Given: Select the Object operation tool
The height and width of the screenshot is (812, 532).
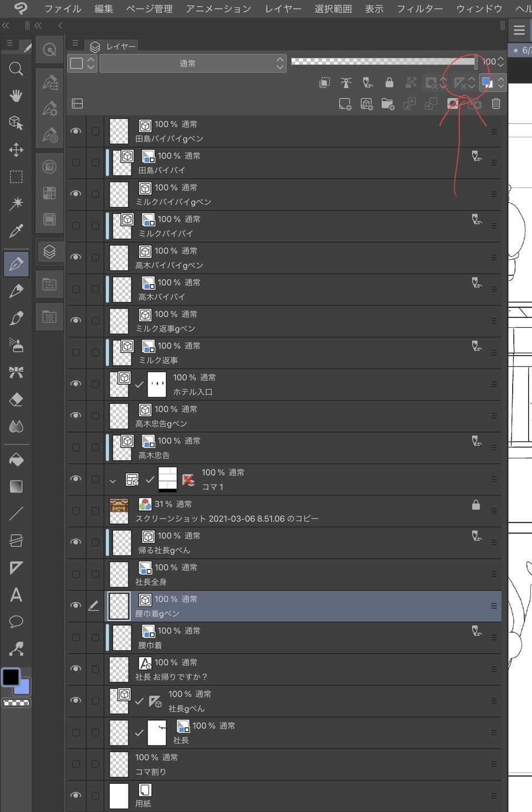Looking at the screenshot, I should [x=16, y=123].
